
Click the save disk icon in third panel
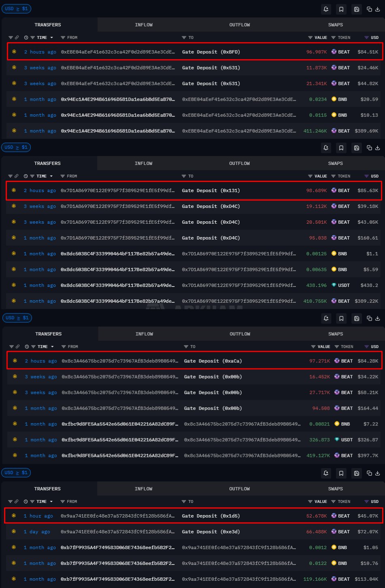(x=357, y=319)
